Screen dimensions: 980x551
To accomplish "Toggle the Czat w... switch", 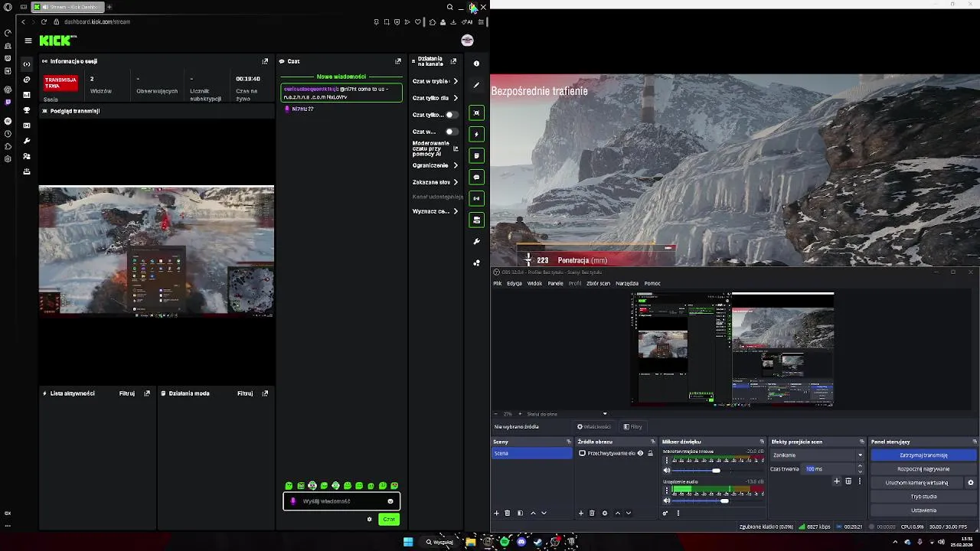I will click(x=451, y=132).
